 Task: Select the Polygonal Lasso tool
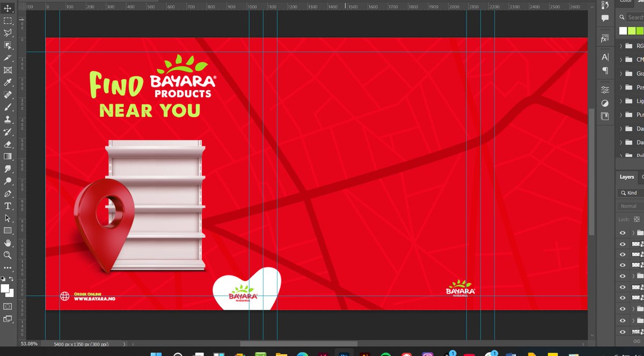click(8, 33)
